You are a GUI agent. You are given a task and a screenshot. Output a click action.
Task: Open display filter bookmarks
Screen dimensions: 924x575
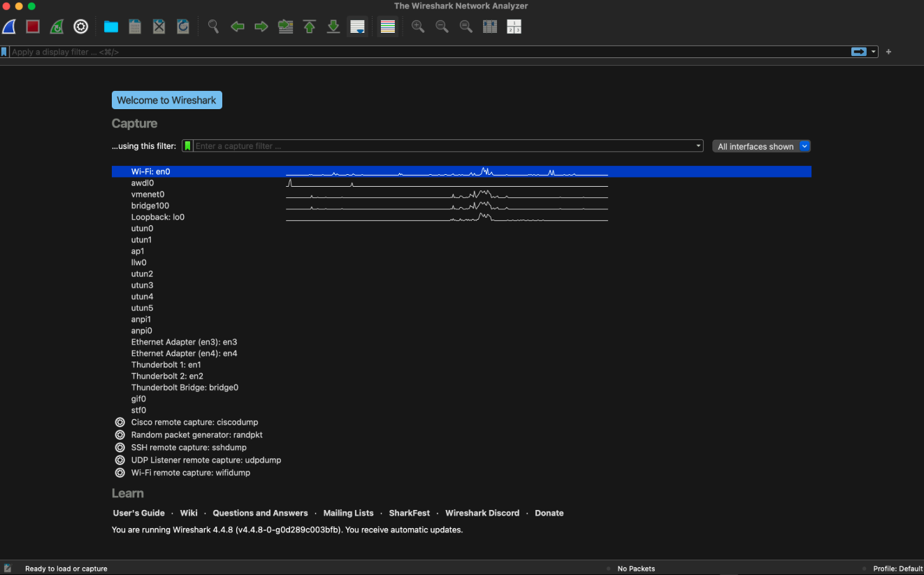click(x=4, y=52)
